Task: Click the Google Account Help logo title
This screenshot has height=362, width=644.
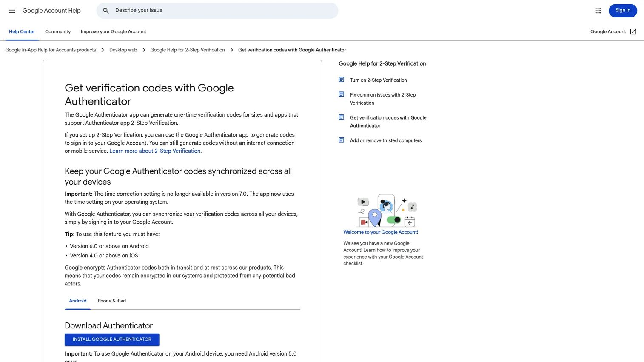Action: (51, 11)
